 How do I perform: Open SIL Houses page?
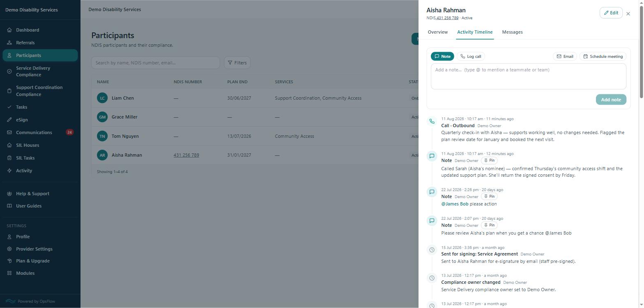pyautogui.click(x=40, y=145)
